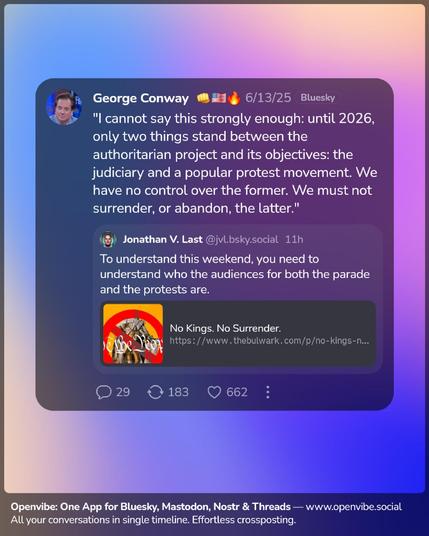Click the 11h timestamp on quoted post
Screen dimensions: 429x536
pos(294,239)
